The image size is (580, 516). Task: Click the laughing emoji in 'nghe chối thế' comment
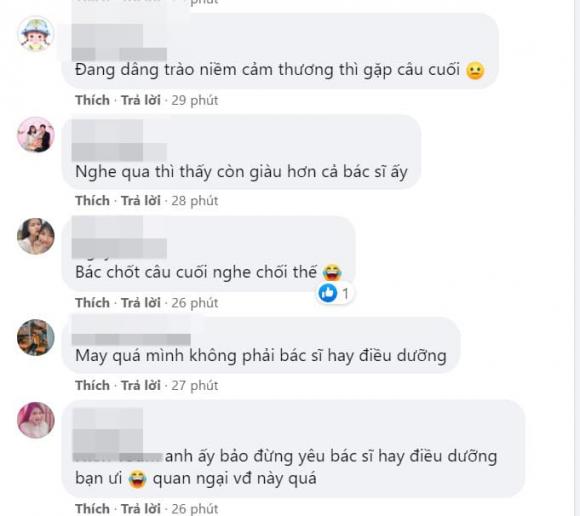point(332,272)
